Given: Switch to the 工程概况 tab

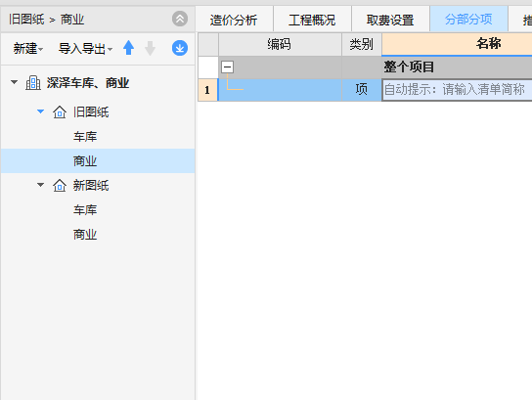Looking at the screenshot, I should [312, 20].
